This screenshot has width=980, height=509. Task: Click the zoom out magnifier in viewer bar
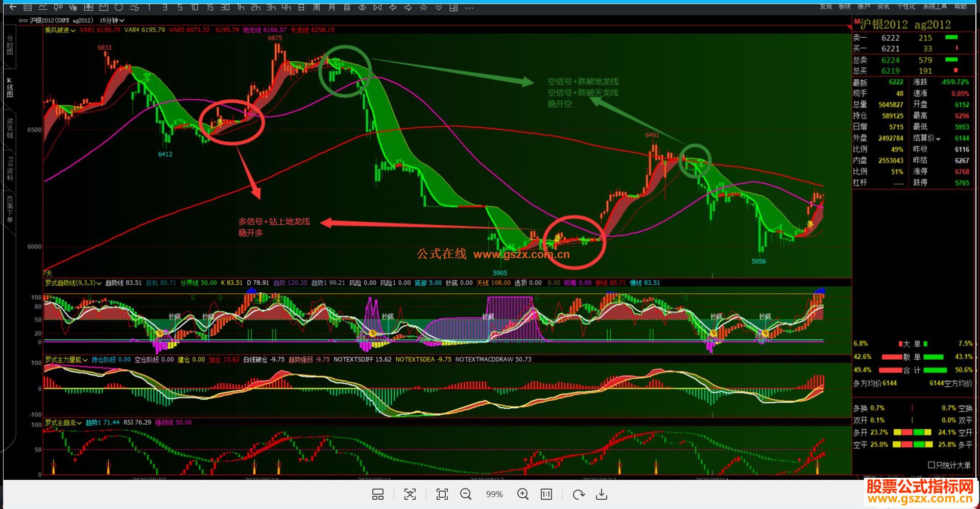[465, 494]
